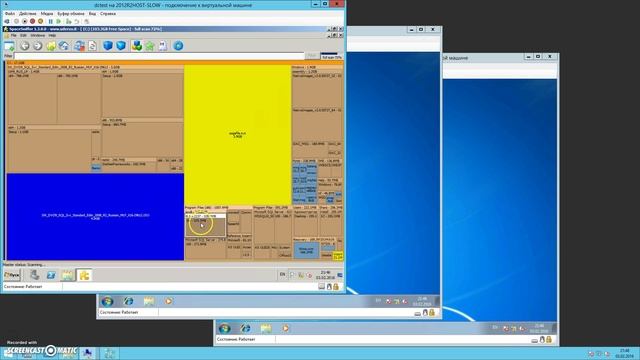Viewport: 640px width, 360px height.
Task: Click the EN language indicator in guest tray
Action: [282, 275]
